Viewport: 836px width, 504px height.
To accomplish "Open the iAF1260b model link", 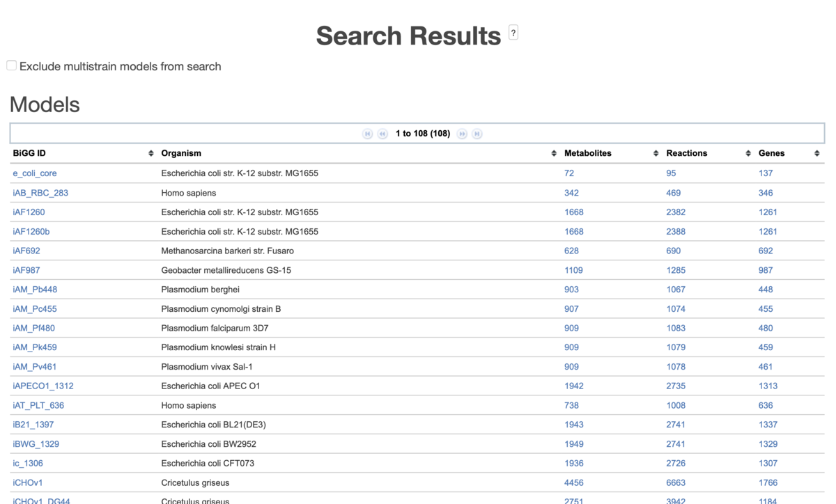I will tap(31, 232).
